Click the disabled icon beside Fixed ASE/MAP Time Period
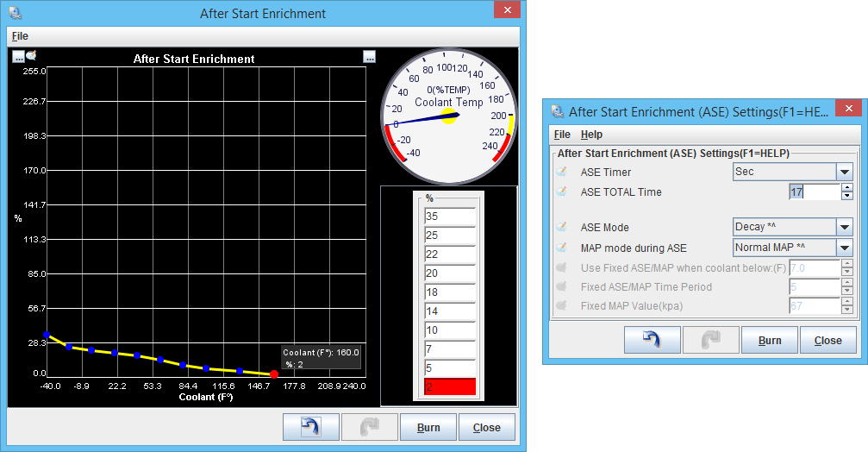The image size is (868, 452). tap(562, 286)
